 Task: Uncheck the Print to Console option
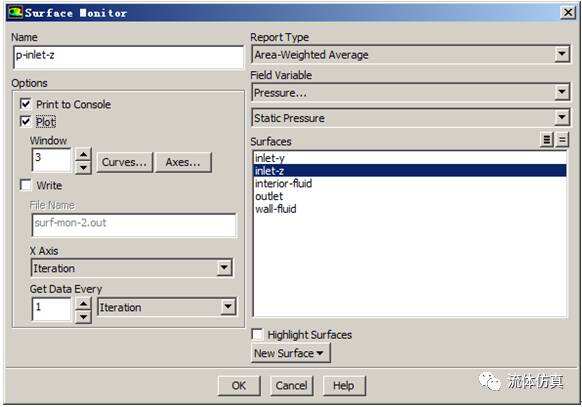click(x=26, y=104)
